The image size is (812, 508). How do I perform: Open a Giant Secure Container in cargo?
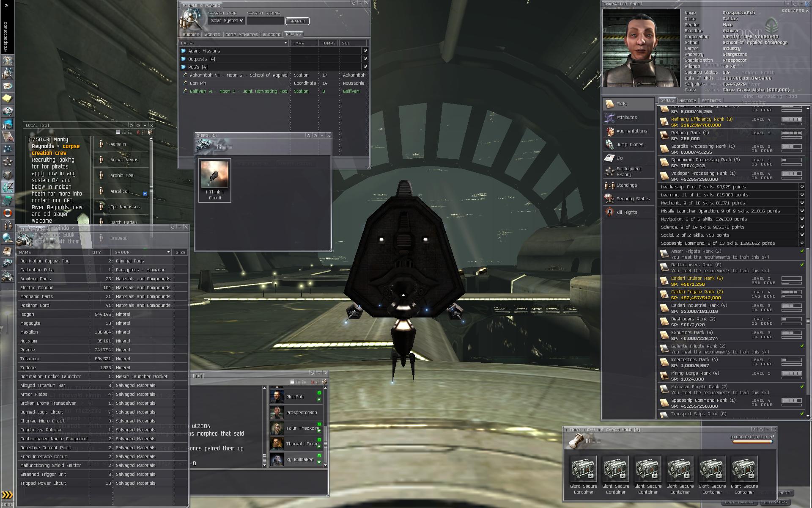pyautogui.click(x=584, y=469)
